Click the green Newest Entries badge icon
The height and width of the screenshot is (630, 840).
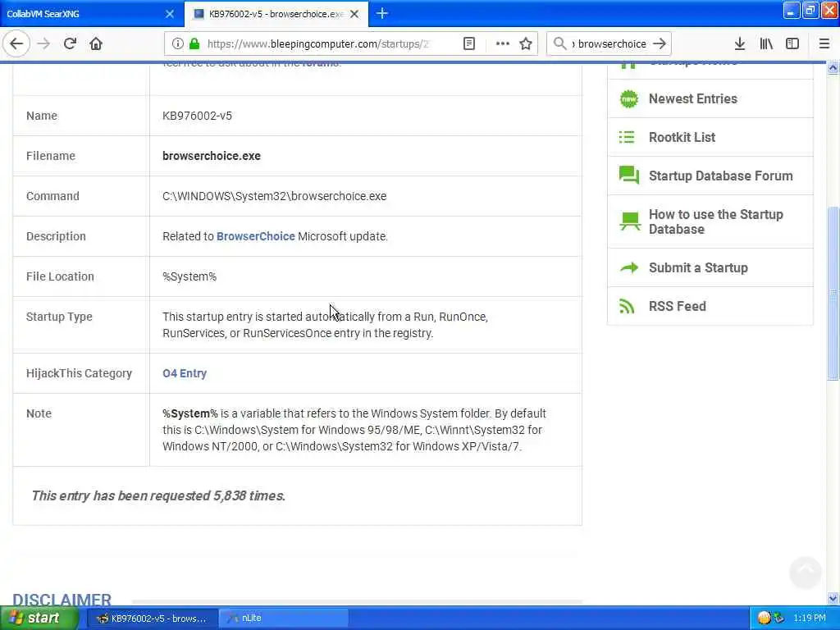tap(629, 98)
